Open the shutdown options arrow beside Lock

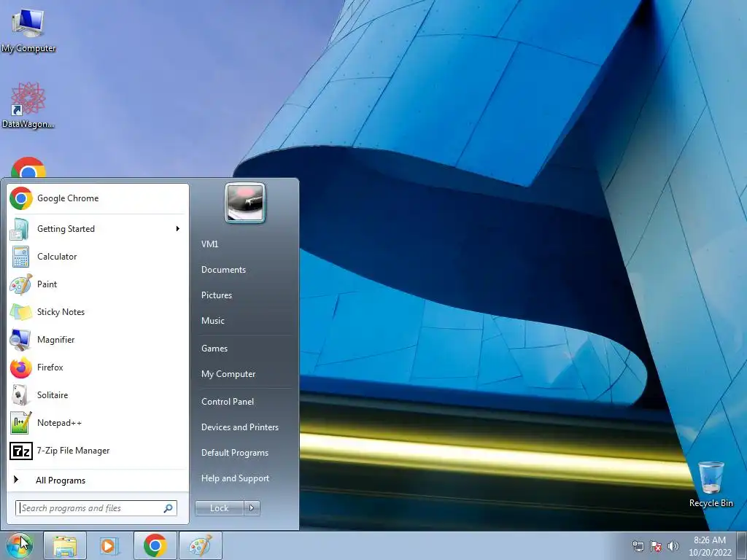click(252, 508)
